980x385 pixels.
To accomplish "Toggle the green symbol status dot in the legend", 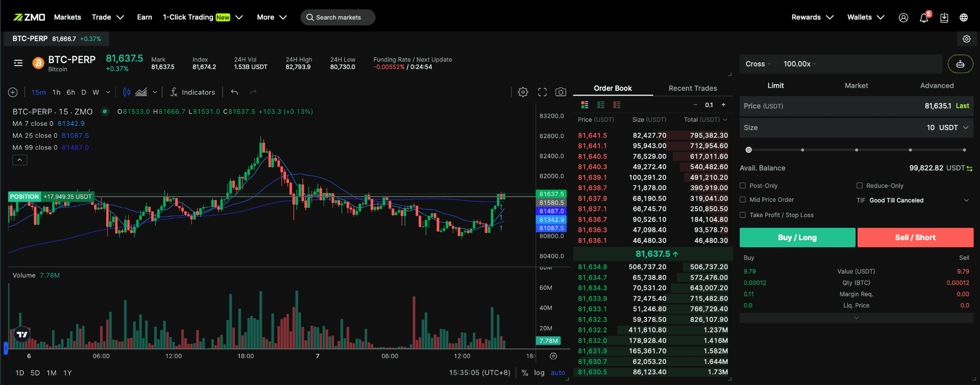I will point(105,111).
